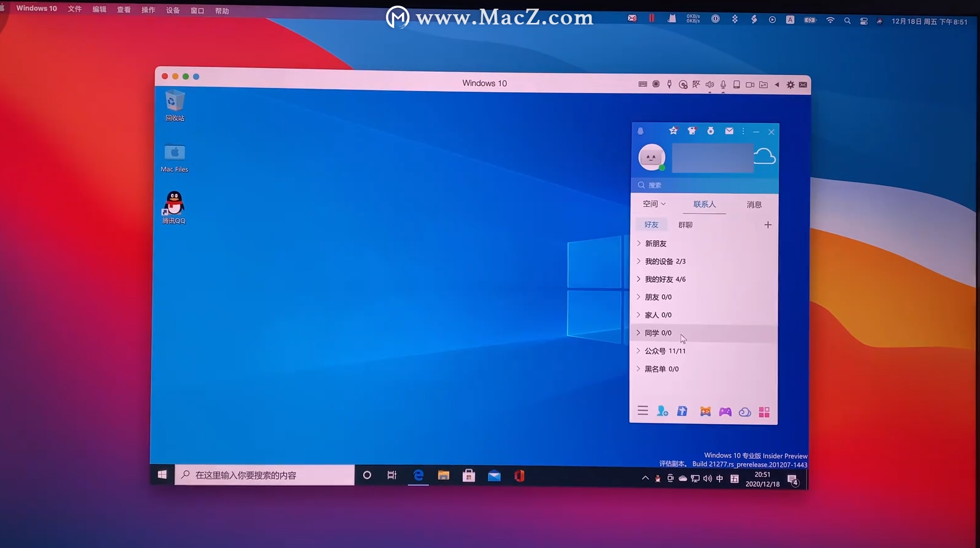Open QQ main menu hamburger icon
Screen dimensions: 980x548
[643, 411]
